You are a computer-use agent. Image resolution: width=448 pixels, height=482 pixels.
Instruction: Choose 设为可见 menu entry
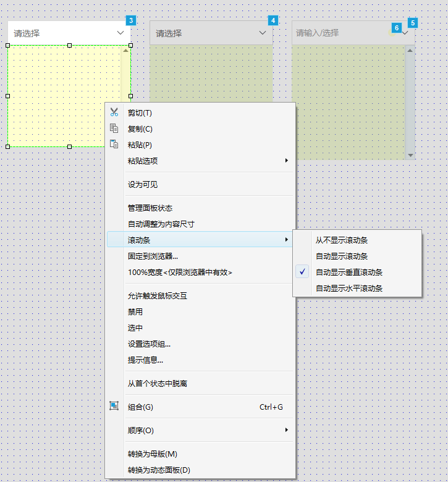tap(200, 184)
